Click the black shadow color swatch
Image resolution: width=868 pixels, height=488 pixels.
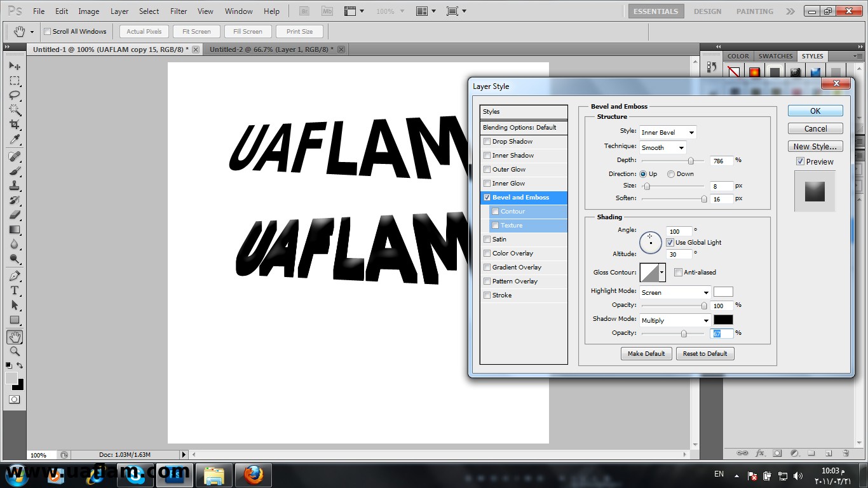723,320
